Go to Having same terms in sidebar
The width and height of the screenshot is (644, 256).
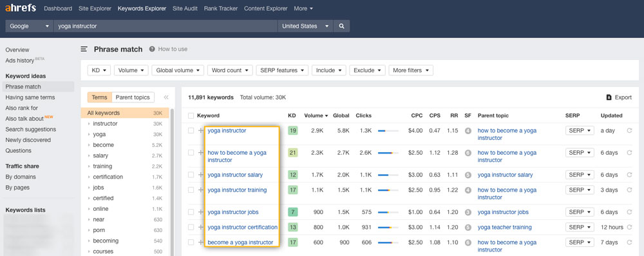[x=30, y=97]
